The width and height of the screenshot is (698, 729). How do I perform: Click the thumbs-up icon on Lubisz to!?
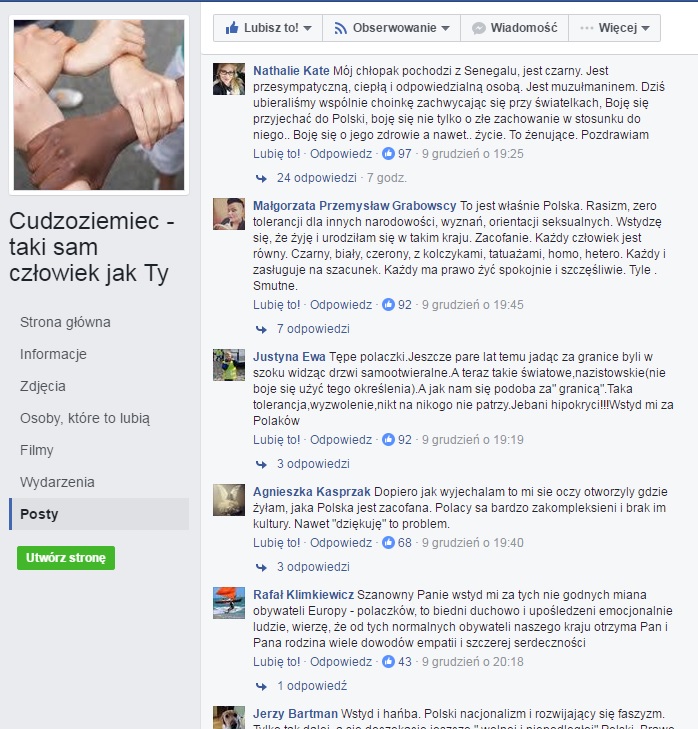click(232, 28)
